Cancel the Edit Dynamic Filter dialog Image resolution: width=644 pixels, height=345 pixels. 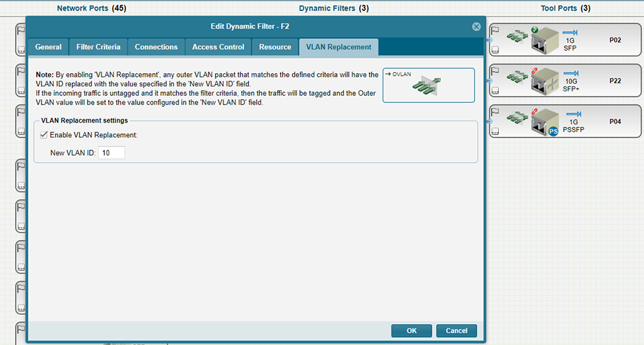click(x=456, y=330)
